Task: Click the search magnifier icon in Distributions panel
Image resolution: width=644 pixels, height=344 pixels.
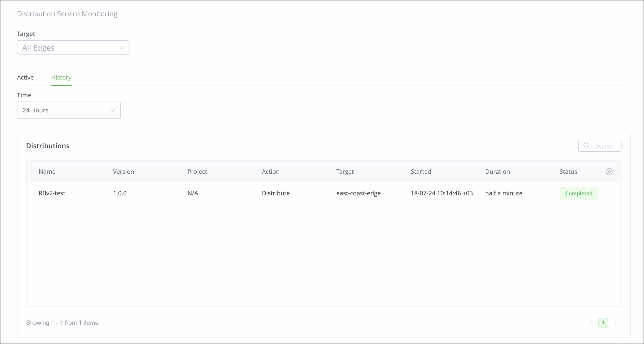Action: (x=587, y=145)
